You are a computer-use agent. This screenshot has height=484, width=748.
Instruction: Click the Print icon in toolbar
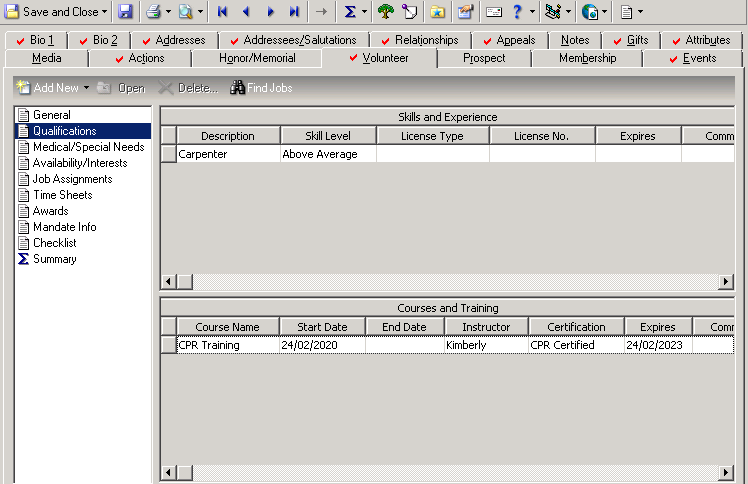tap(153, 11)
